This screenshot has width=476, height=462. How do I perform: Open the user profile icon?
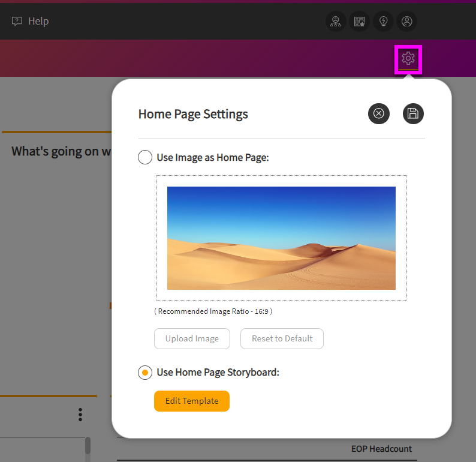pyautogui.click(x=407, y=22)
